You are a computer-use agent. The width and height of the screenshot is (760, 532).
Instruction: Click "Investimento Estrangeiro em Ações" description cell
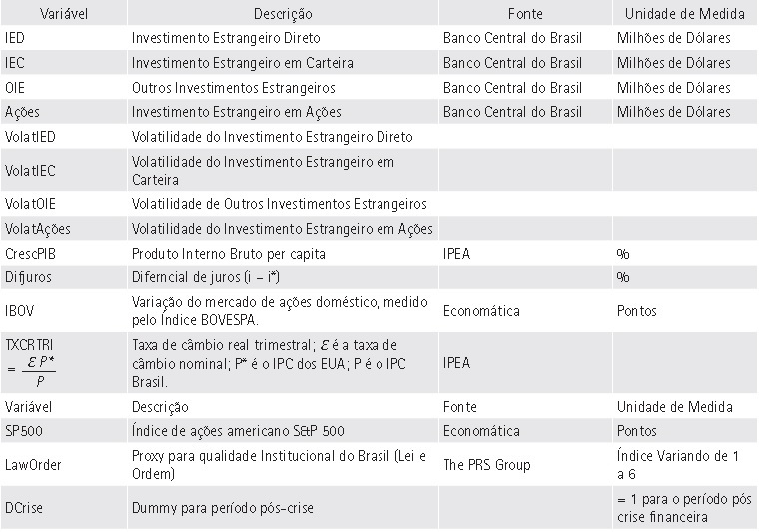(236, 112)
